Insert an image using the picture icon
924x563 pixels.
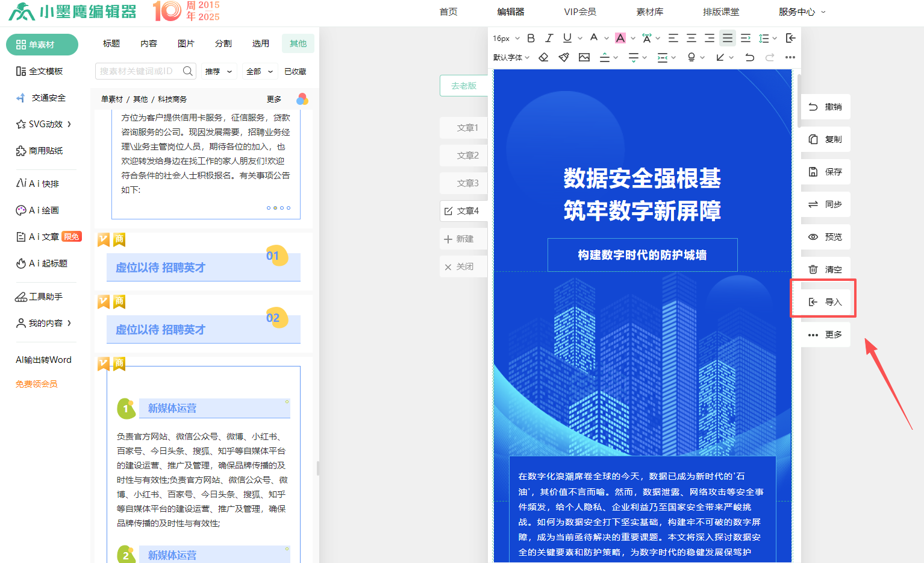tap(584, 57)
